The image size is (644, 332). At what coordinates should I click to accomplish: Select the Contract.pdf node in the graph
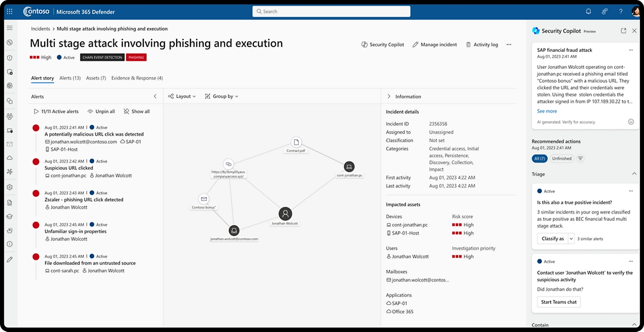(296, 142)
